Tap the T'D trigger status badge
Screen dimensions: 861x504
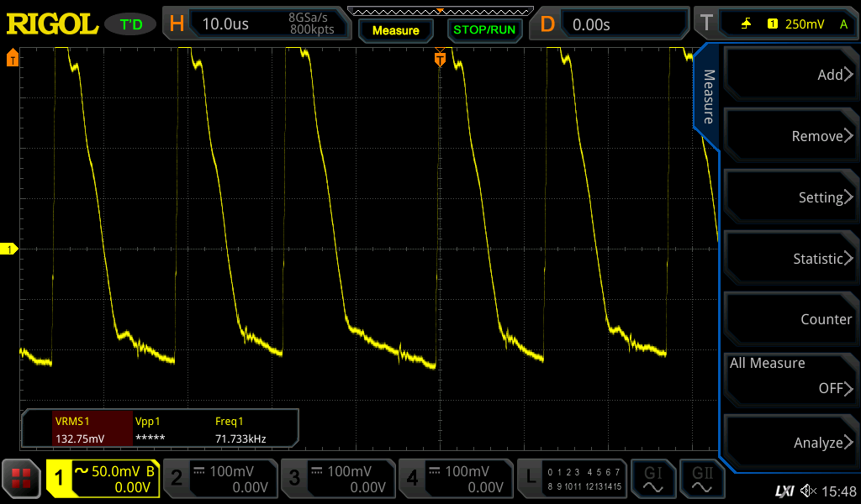[x=130, y=24]
